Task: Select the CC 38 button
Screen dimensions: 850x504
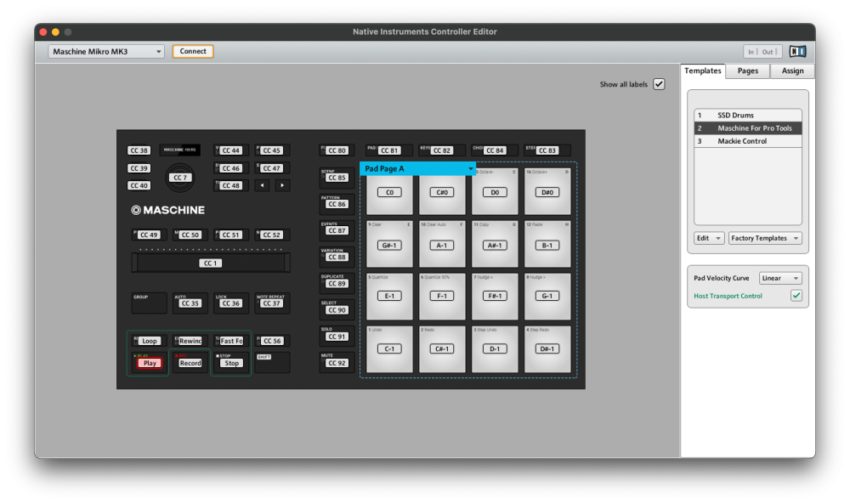Action: point(139,150)
